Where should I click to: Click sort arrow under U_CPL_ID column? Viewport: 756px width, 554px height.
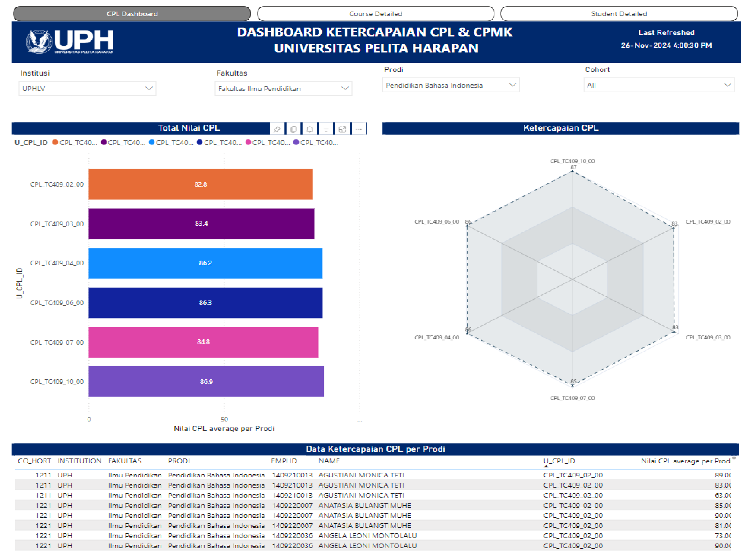point(546,467)
